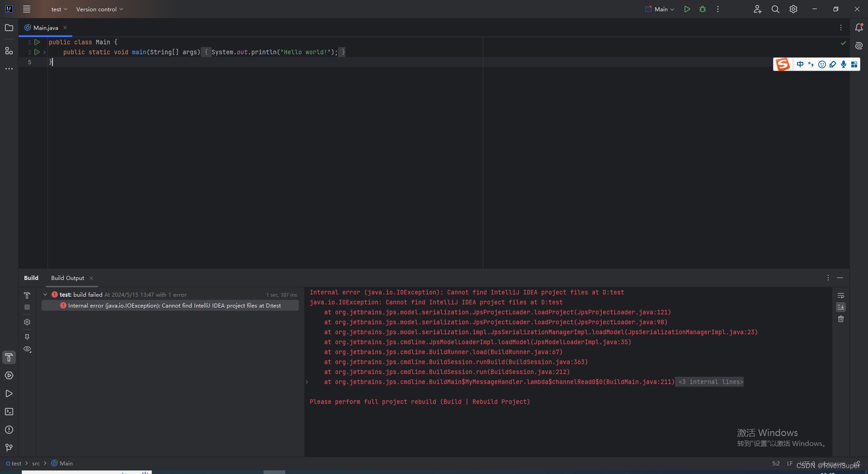Open editor tab options menu
This screenshot has width=868, height=474.
pyautogui.click(x=841, y=28)
